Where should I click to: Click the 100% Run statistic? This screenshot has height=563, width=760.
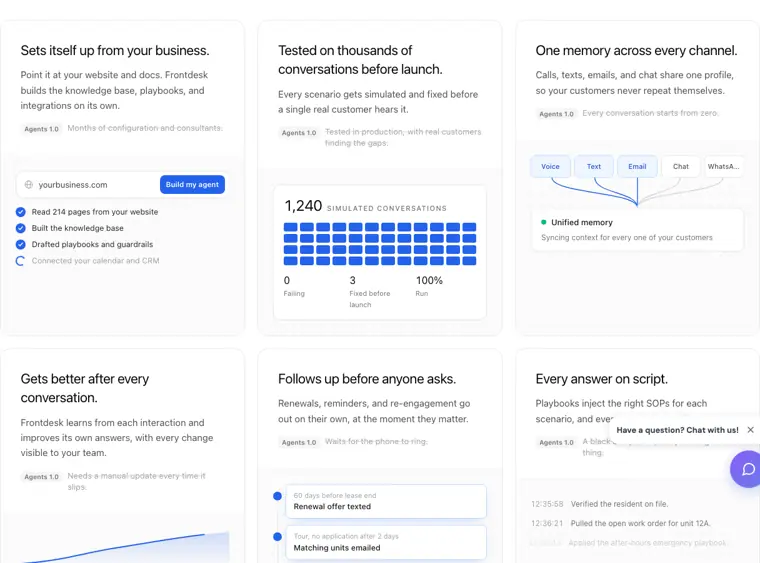tap(429, 286)
